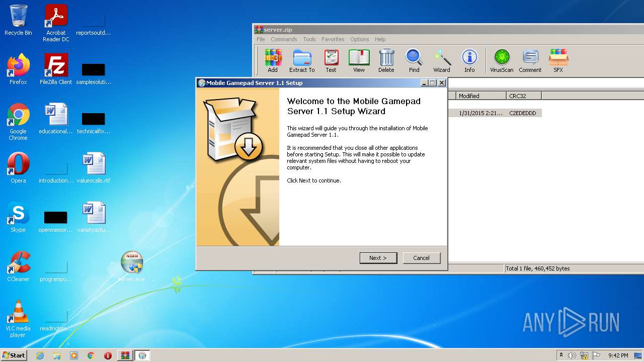The image size is (644, 362).
Task: Open the View tool in WinRAR
Action: click(359, 61)
